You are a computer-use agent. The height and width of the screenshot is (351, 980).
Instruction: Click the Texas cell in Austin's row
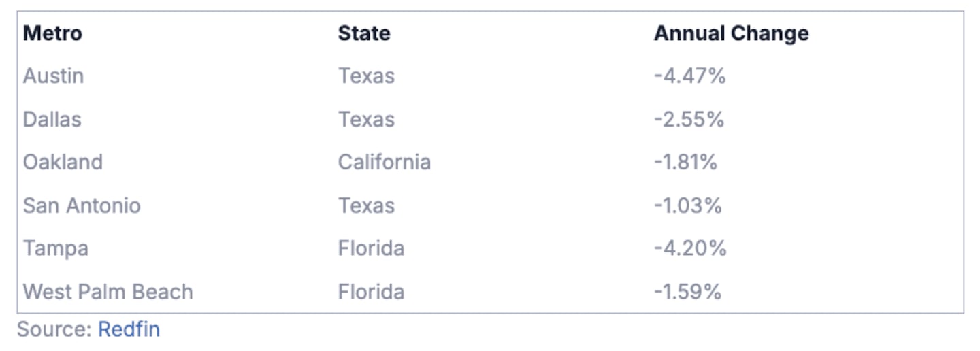366,76
